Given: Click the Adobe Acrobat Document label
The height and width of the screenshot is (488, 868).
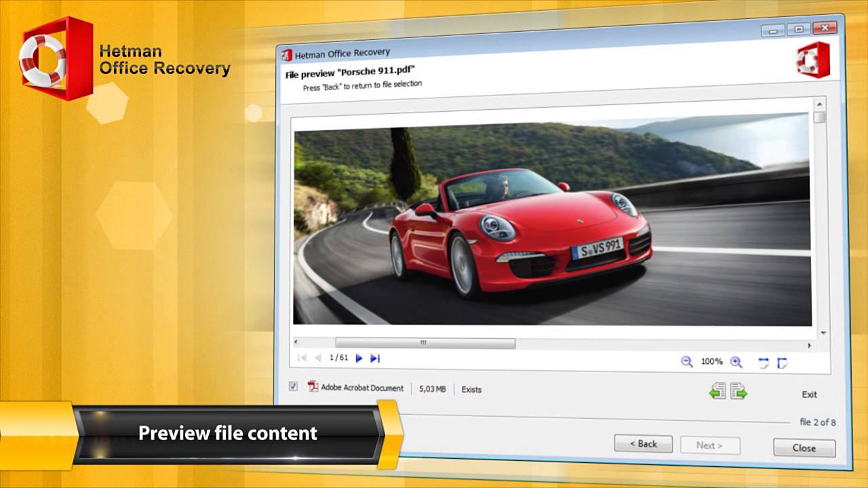Looking at the screenshot, I should click(362, 388).
